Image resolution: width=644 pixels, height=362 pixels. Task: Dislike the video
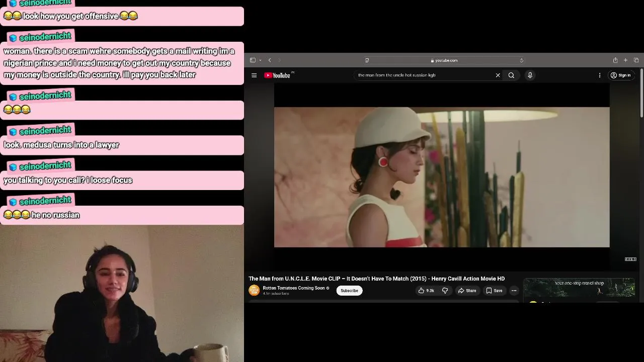tap(445, 291)
